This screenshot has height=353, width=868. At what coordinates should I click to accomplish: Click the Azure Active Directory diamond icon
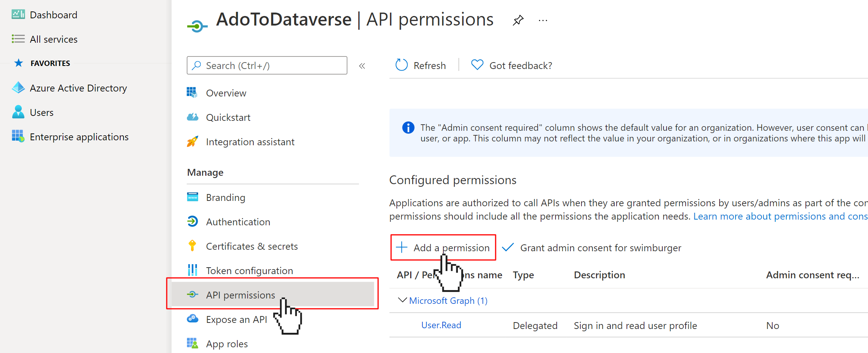click(18, 88)
